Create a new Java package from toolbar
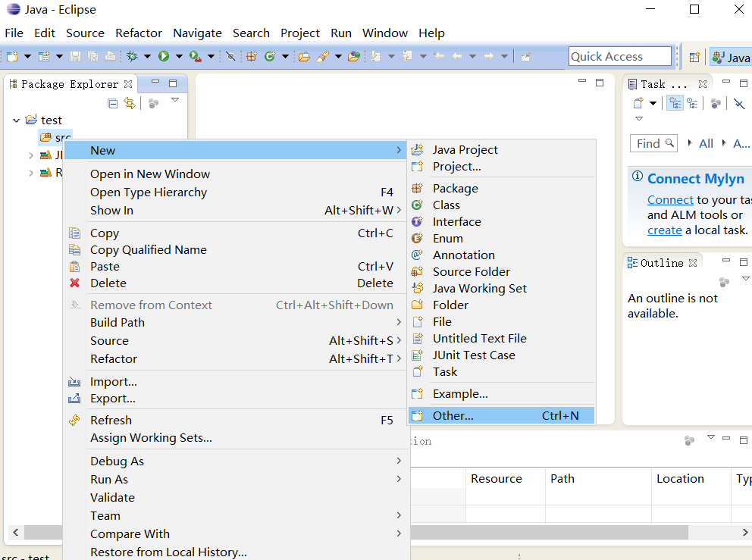The width and height of the screenshot is (752, 560). pyautogui.click(x=252, y=56)
